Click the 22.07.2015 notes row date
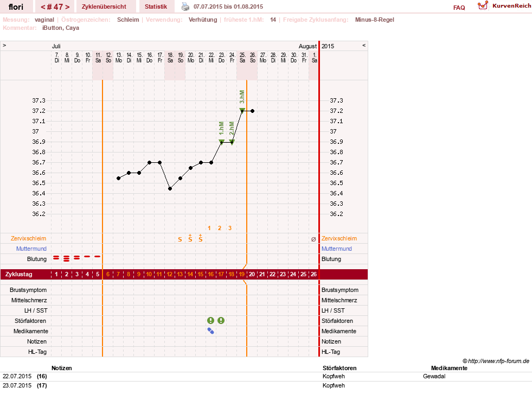 17,376
